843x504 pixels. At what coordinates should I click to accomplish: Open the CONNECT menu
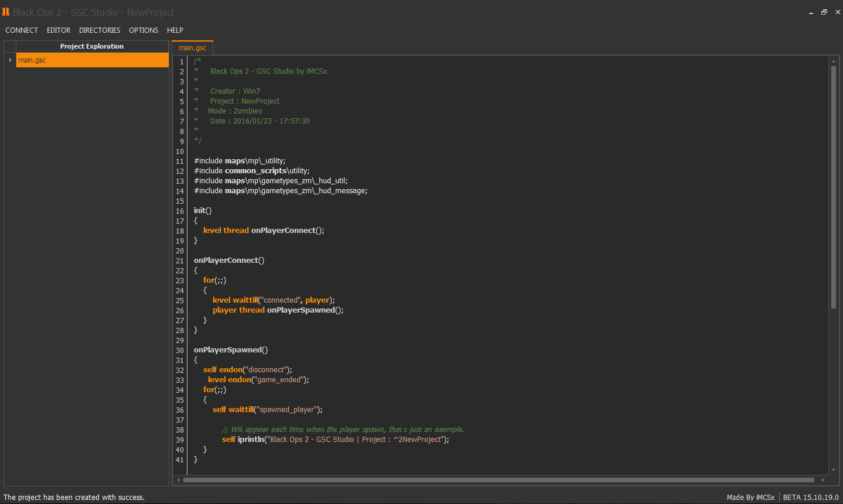click(22, 30)
